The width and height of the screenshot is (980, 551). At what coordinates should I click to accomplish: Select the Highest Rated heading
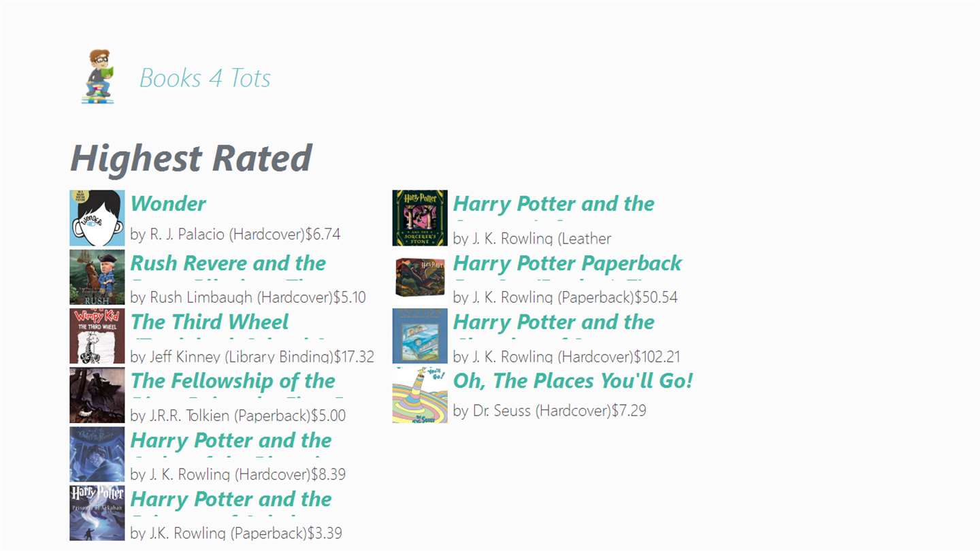click(191, 158)
